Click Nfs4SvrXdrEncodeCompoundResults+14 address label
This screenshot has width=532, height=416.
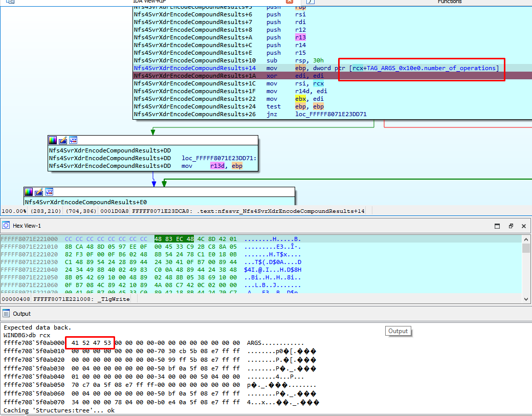(195, 68)
